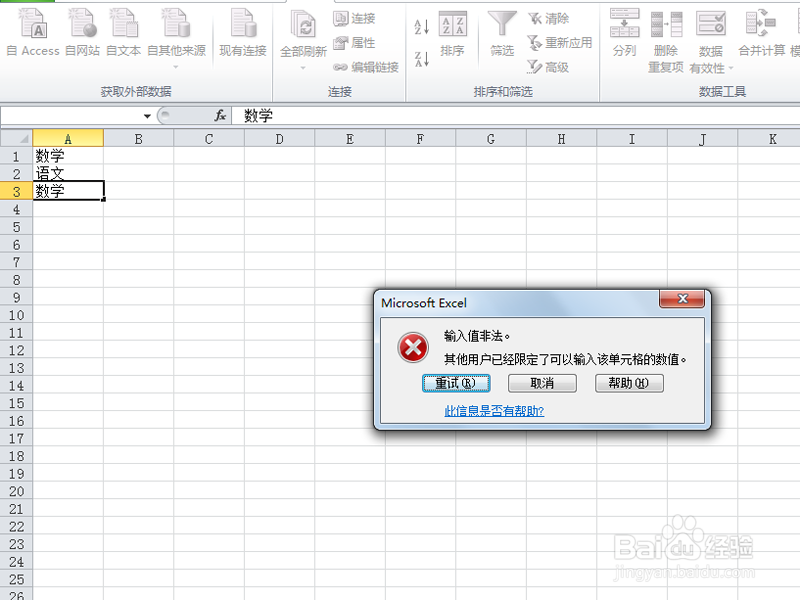
Task: Open the Name Box dropdown arrow
Action: (147, 116)
